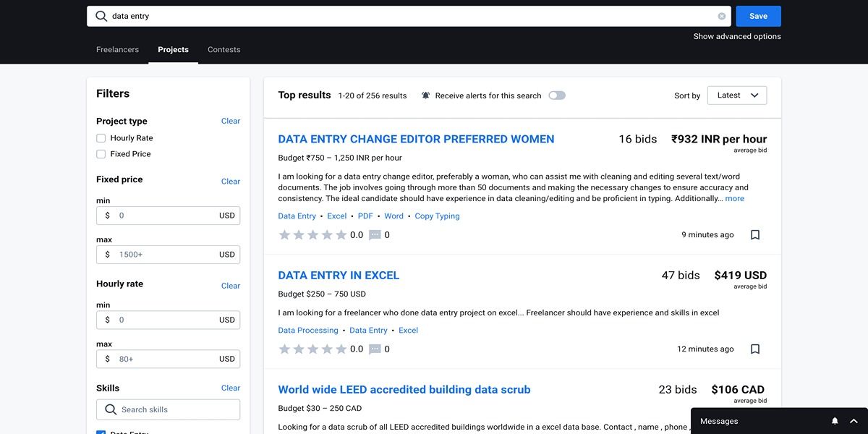
Task: Focus the Search skills field
Action: pos(174,409)
